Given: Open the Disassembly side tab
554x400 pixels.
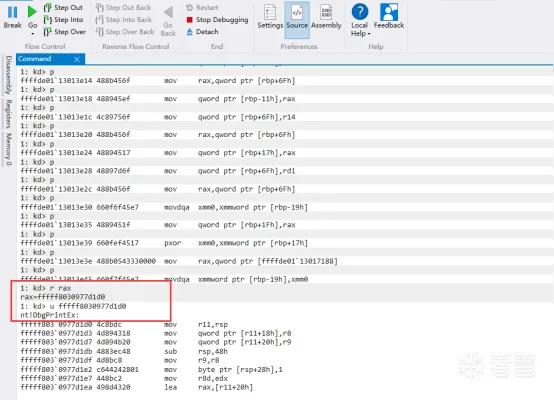Looking at the screenshot, I should [8, 75].
